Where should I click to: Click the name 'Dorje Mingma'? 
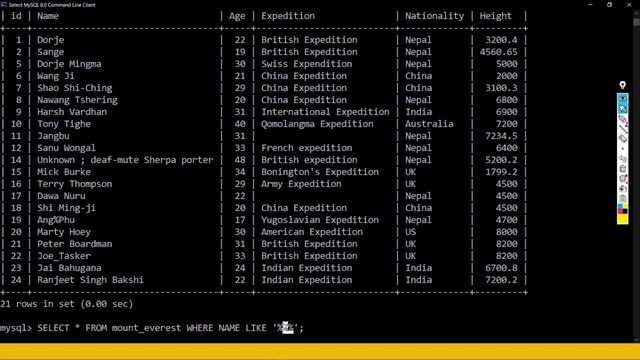click(69, 64)
